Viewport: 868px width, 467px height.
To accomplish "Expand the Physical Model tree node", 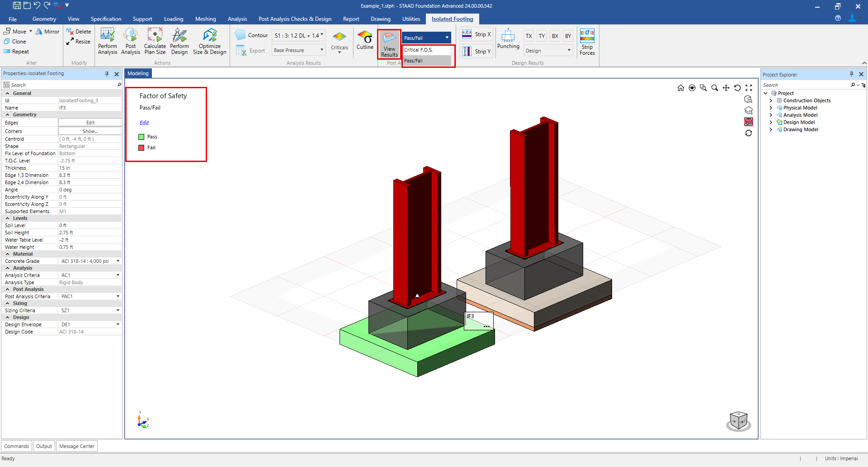I will pyautogui.click(x=771, y=108).
